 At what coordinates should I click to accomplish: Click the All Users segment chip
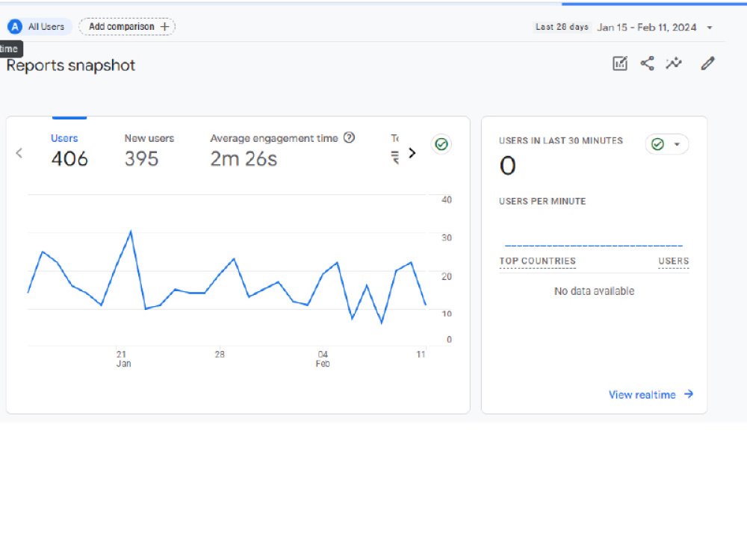(40, 27)
